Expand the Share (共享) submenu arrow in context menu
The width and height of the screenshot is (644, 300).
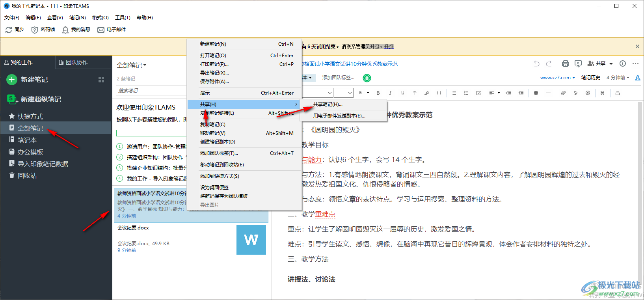[x=296, y=104]
